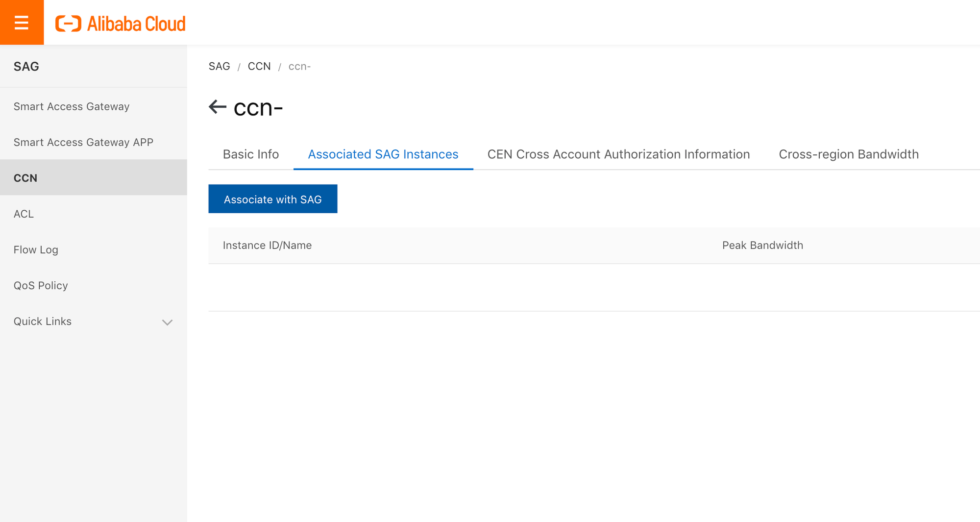Viewport: 980px width, 522px height.
Task: Switch to the Cross-region Bandwidth tab
Action: (x=849, y=154)
